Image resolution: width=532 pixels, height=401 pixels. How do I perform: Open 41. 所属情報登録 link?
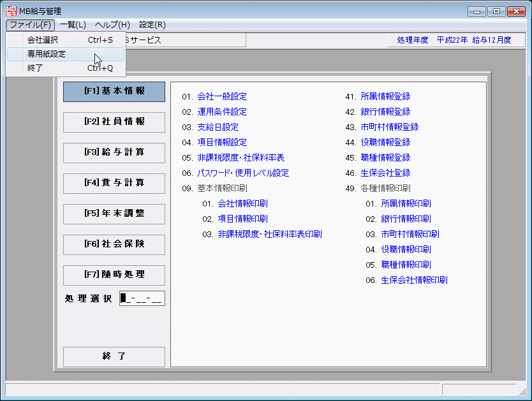(385, 97)
